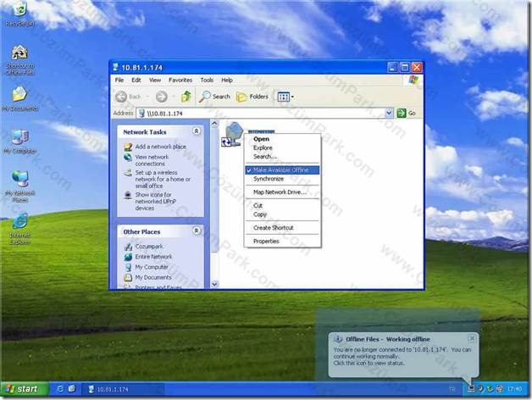Click the side pane scroll up arrow

click(214, 124)
